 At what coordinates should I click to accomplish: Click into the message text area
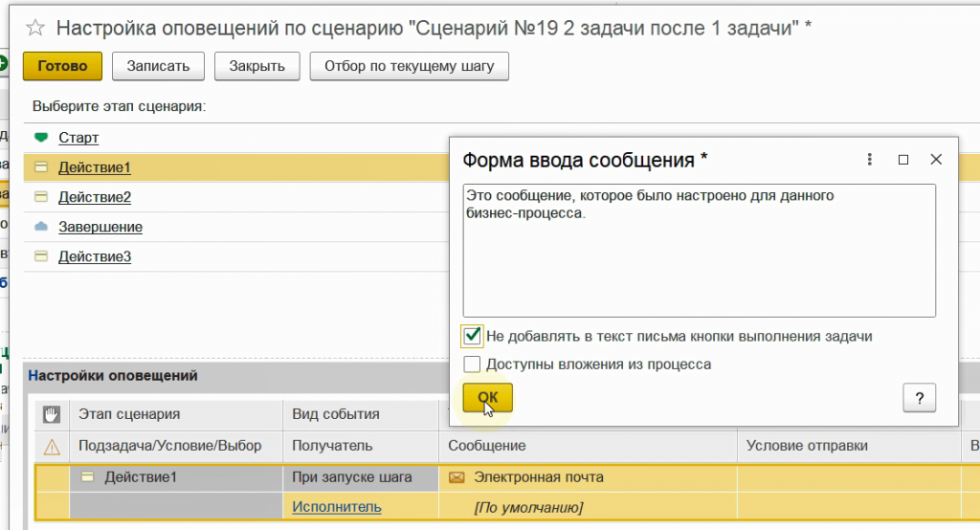pos(699,258)
